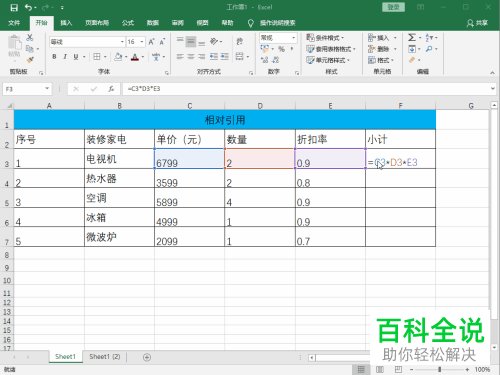Click the red Font Color A
Image resolution: width=500 pixels, height=375 pixels.
(x=135, y=57)
